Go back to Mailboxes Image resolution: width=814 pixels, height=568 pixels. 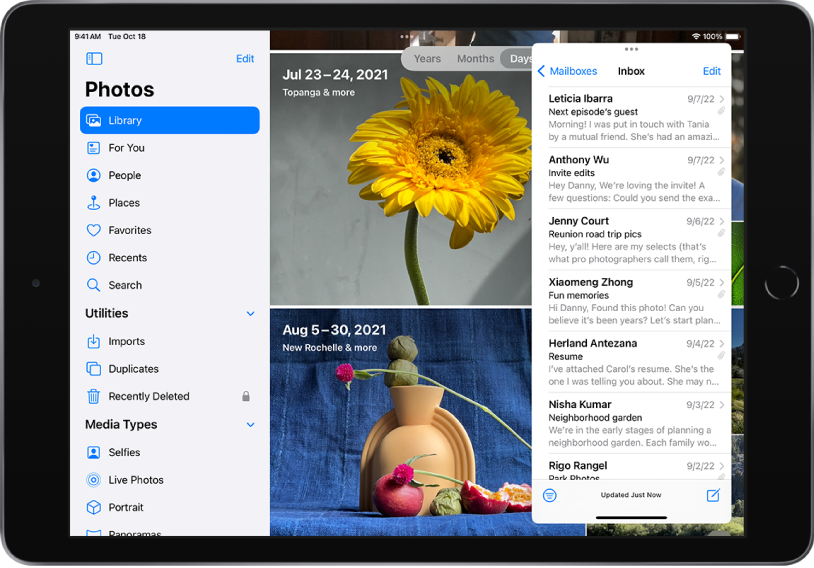click(567, 71)
